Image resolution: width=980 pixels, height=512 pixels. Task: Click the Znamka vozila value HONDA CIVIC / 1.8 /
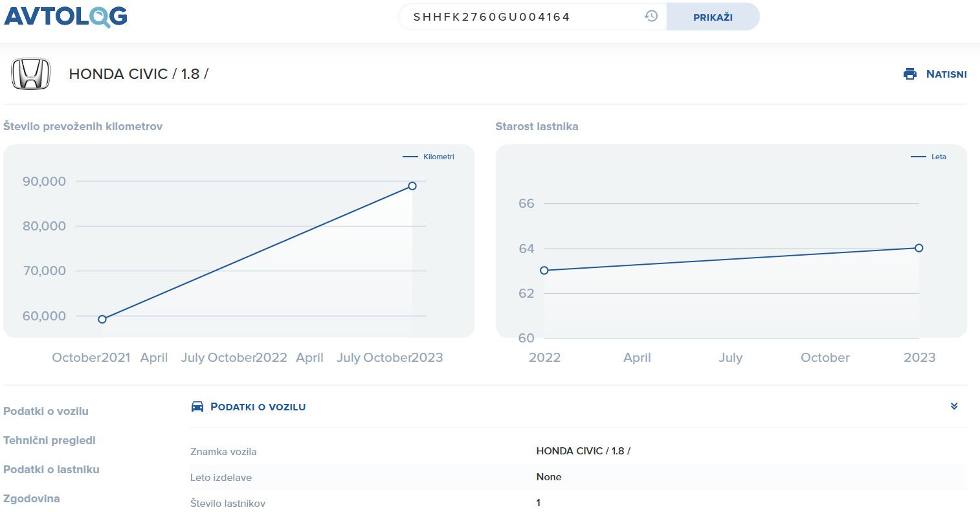583,451
